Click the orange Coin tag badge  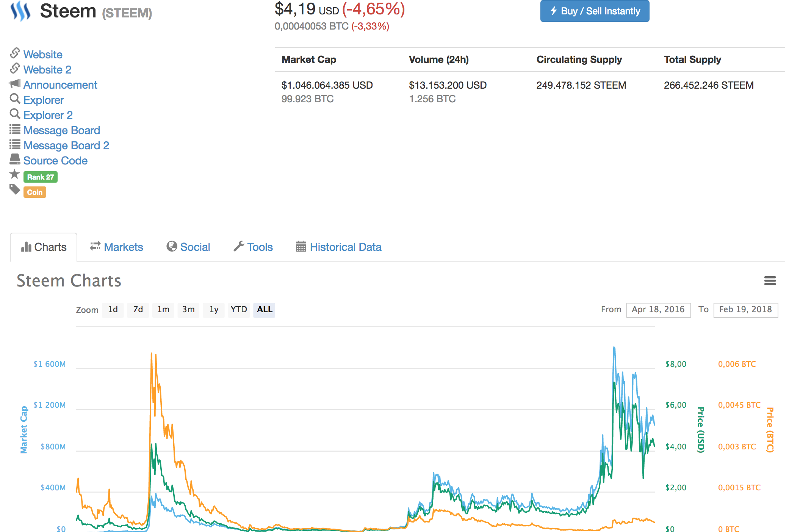point(35,192)
